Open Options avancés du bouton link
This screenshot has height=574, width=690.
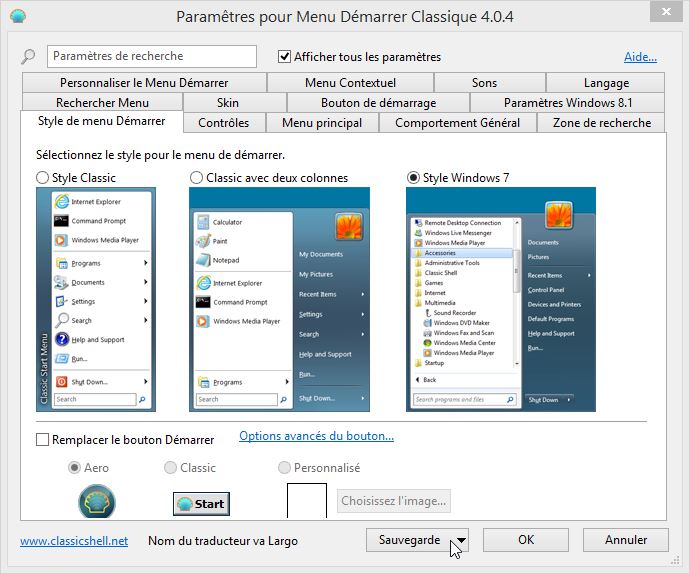click(x=316, y=436)
